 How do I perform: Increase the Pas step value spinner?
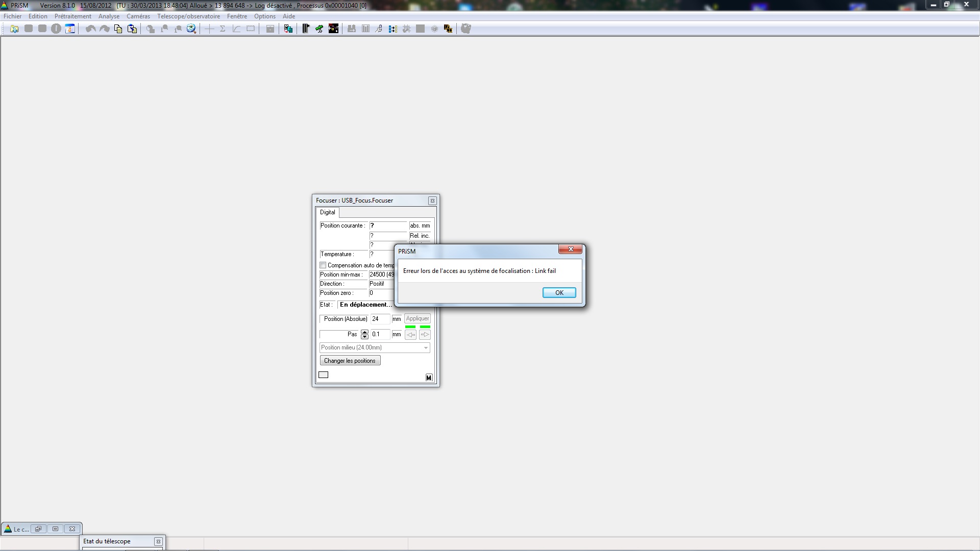click(364, 332)
